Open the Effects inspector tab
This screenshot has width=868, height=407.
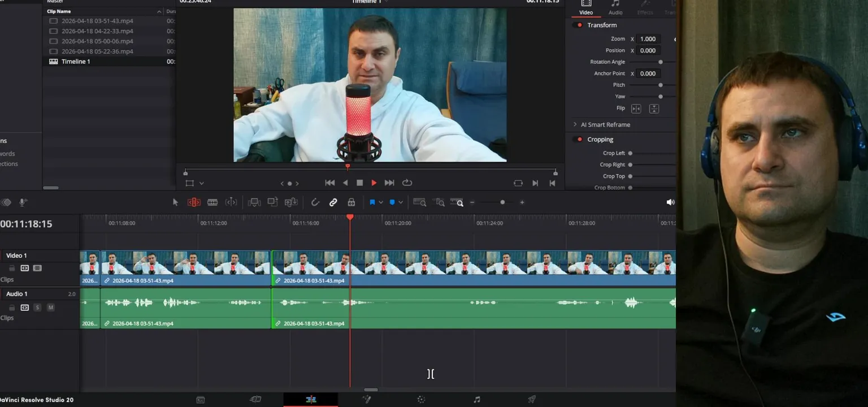(x=645, y=7)
